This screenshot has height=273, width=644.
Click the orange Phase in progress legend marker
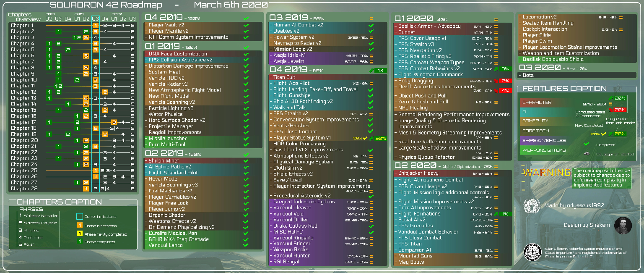[x=79, y=226]
